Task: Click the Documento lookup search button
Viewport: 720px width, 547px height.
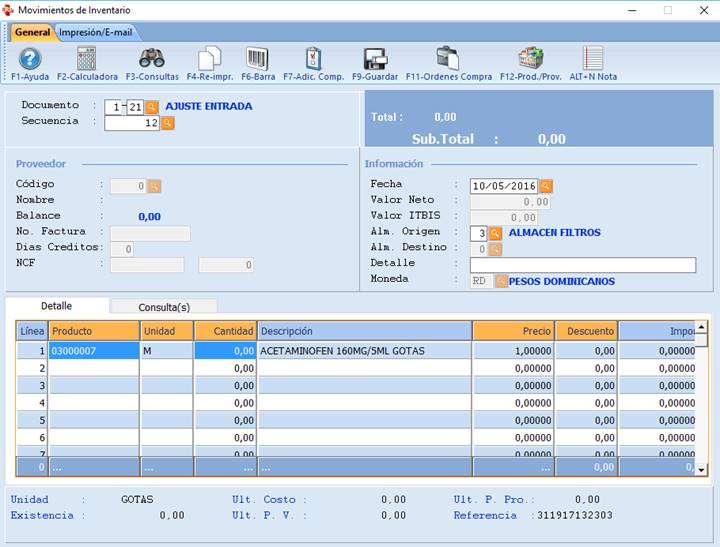Action: 152,106
